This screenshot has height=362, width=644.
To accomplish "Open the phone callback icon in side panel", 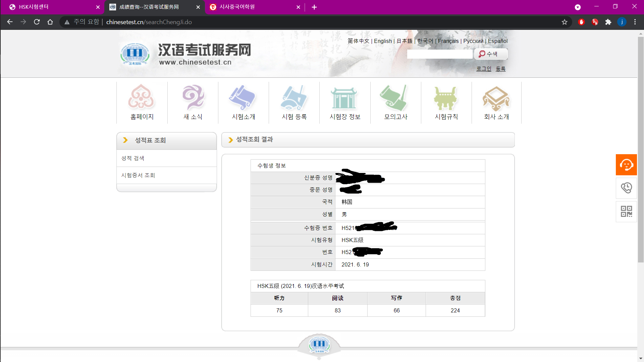I will (x=626, y=188).
